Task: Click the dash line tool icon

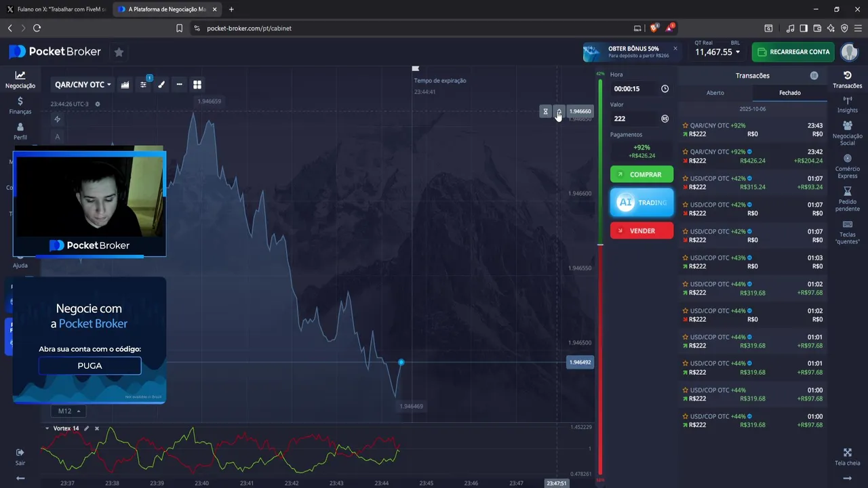Action: pos(179,85)
